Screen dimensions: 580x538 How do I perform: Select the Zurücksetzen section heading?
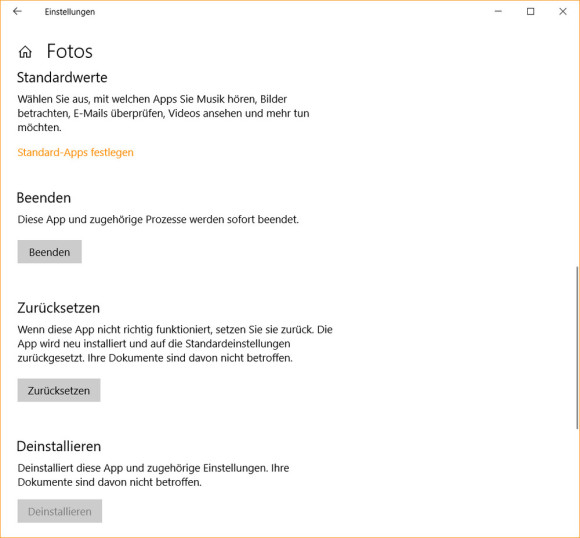coord(58,308)
